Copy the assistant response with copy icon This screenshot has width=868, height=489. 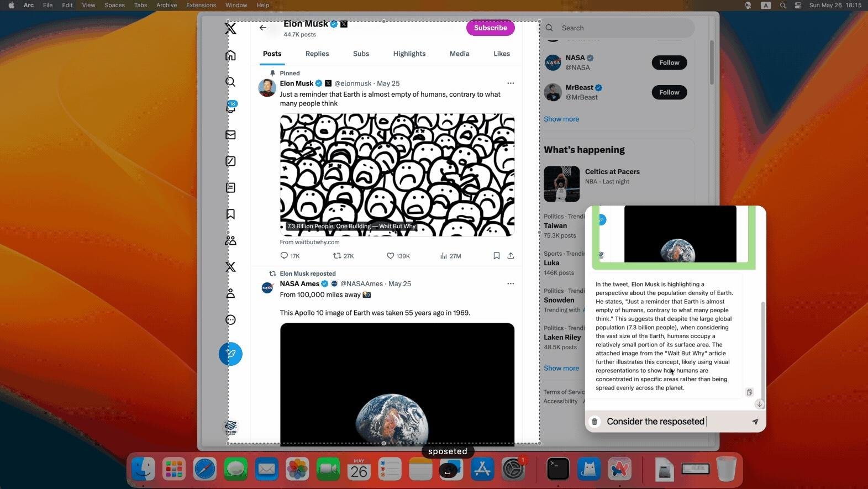[749, 392]
